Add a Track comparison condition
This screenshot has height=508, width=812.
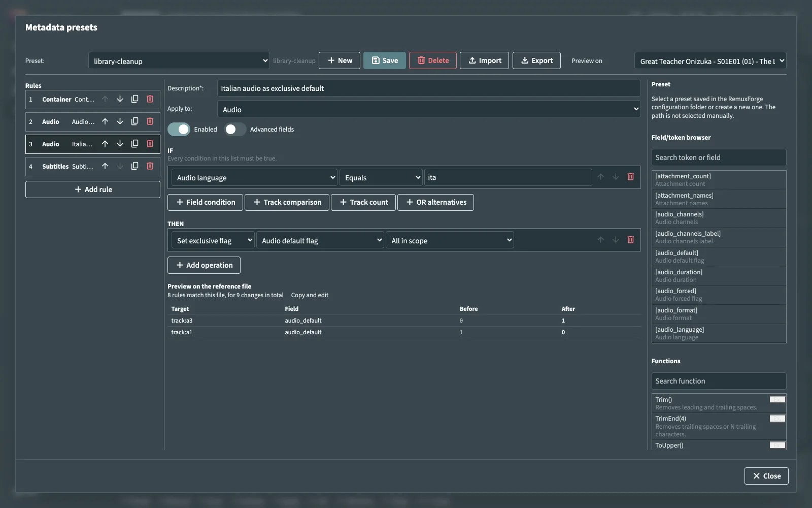click(x=287, y=202)
